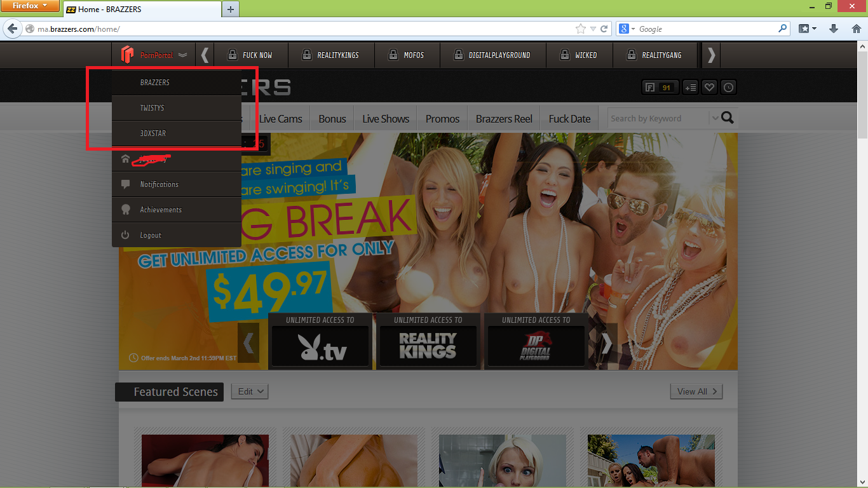Select the Digital Playground unlimited access tile
Screen dimensions: 868x488
click(536, 341)
